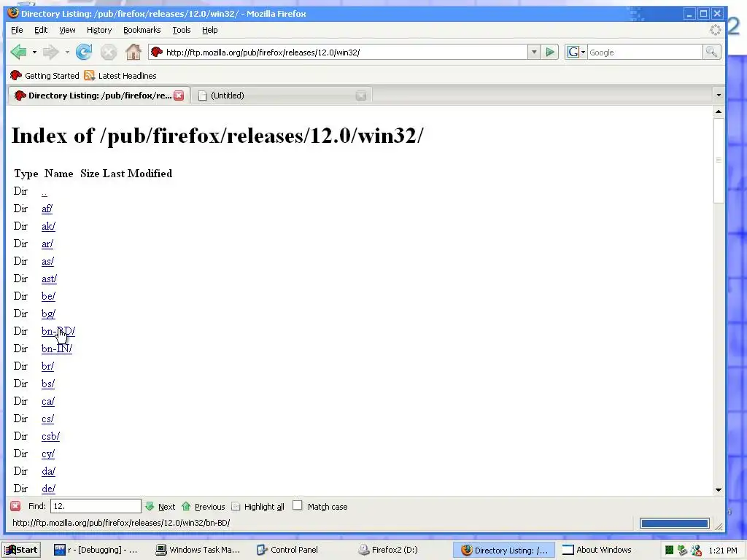747x560 pixels.
Task: Toggle the Match case checkbox
Action: 298,505
